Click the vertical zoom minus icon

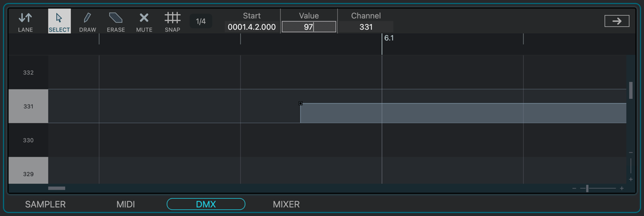(x=631, y=153)
